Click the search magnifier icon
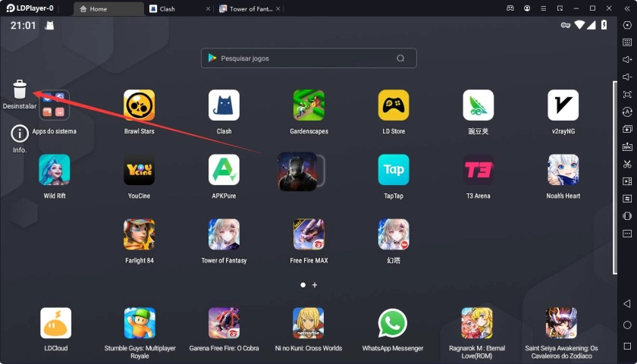This screenshot has height=364, width=637. (x=400, y=58)
